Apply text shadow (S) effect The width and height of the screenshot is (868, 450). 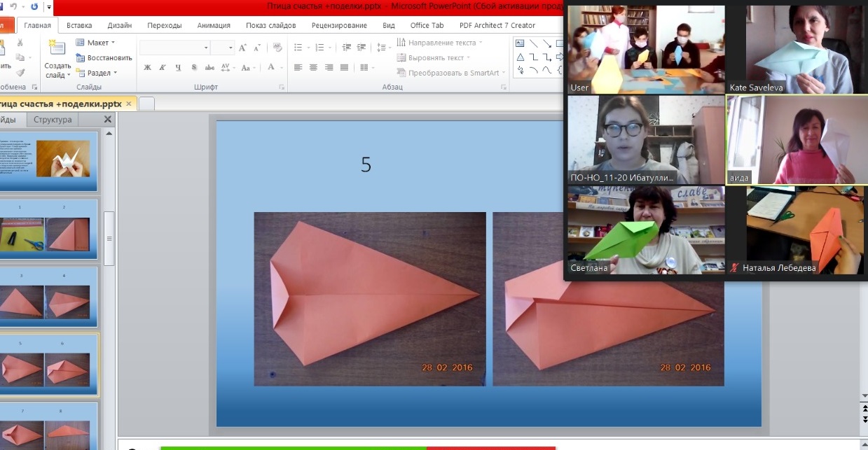click(194, 68)
